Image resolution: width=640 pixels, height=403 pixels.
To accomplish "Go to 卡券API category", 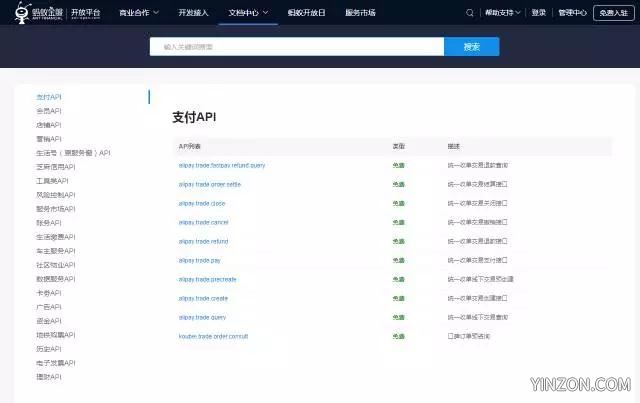I will tap(49, 293).
